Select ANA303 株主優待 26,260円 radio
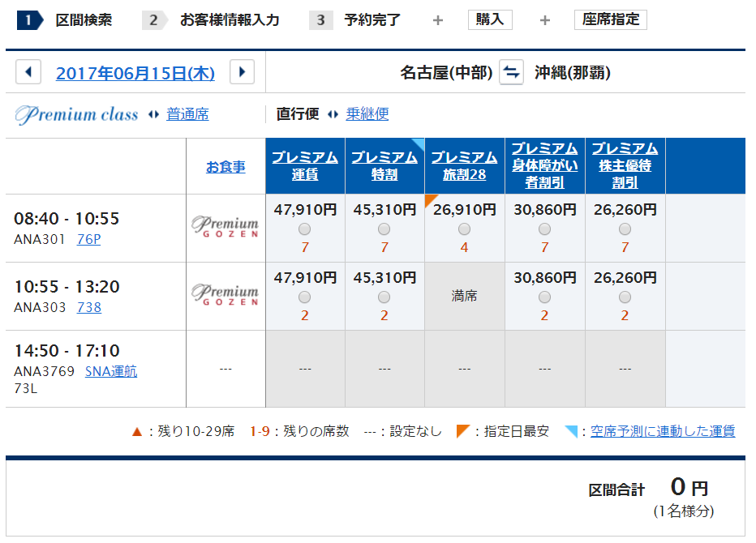The width and height of the screenshot is (756, 543). (x=625, y=297)
